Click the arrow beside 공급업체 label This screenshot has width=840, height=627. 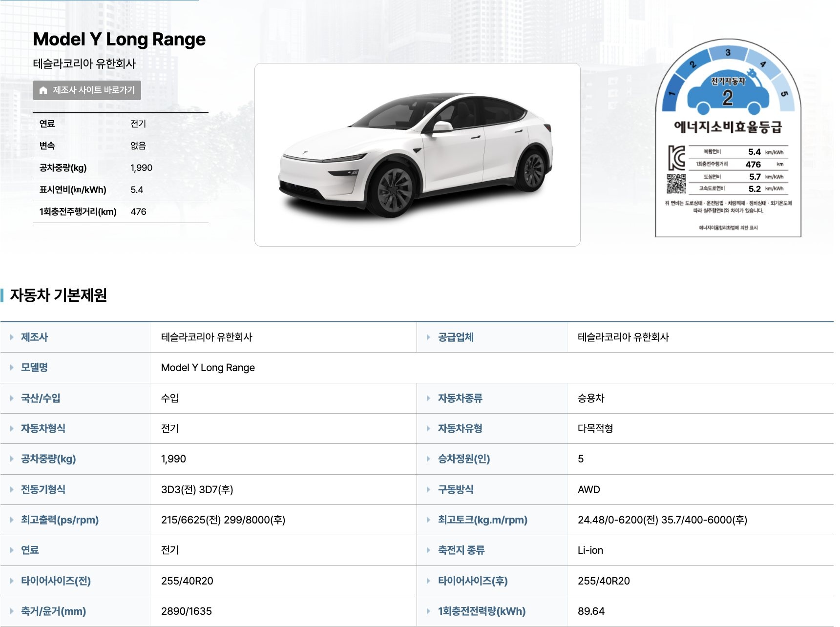point(428,337)
